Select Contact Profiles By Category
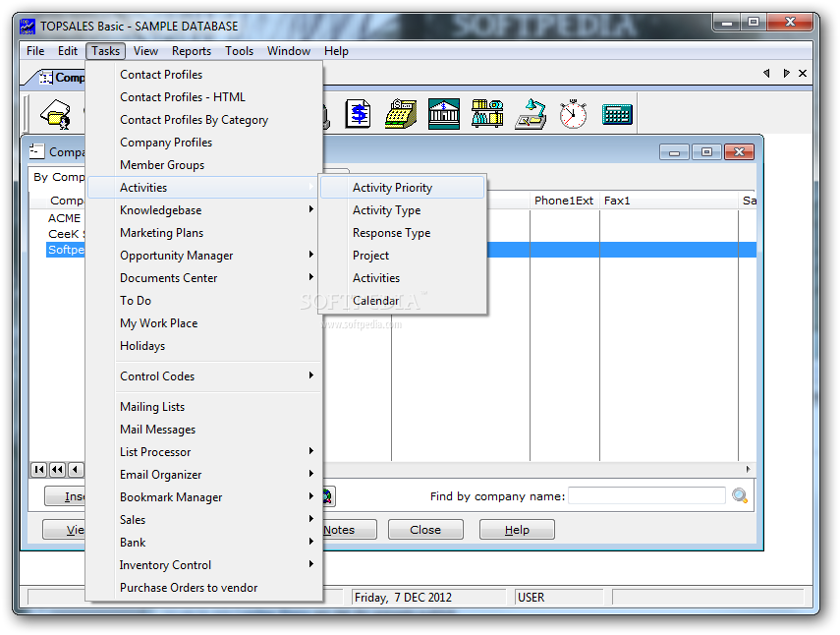The height and width of the screenshot is (635, 840). pos(204,120)
